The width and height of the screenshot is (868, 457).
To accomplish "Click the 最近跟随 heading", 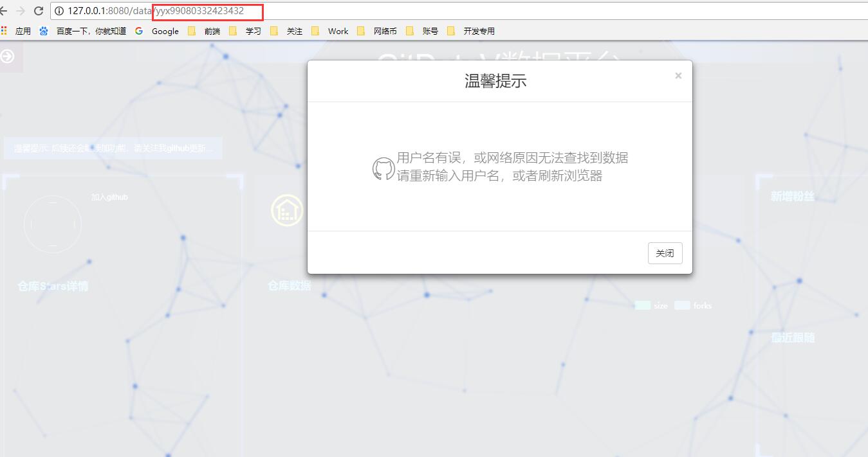I will [793, 337].
